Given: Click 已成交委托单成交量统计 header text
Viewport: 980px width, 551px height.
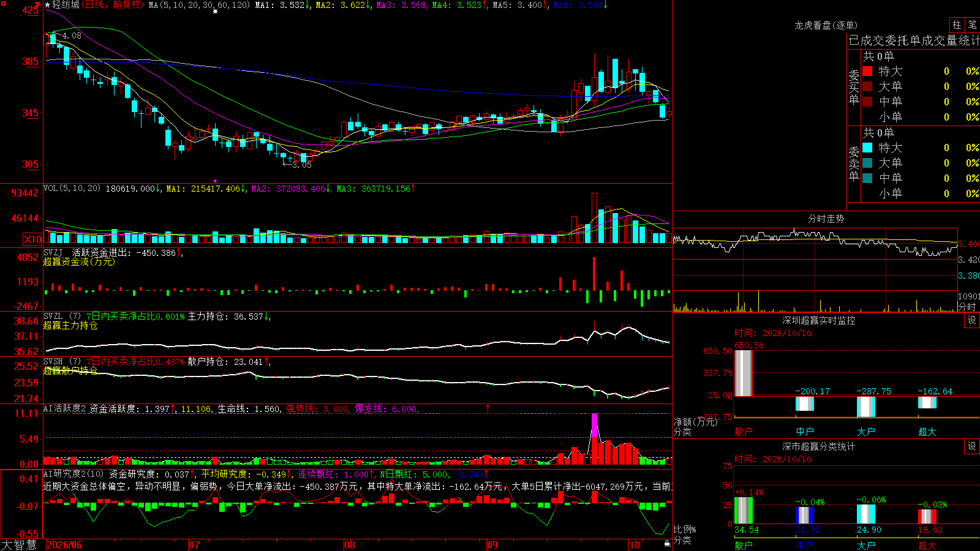Looking at the screenshot, I should coord(914,40).
